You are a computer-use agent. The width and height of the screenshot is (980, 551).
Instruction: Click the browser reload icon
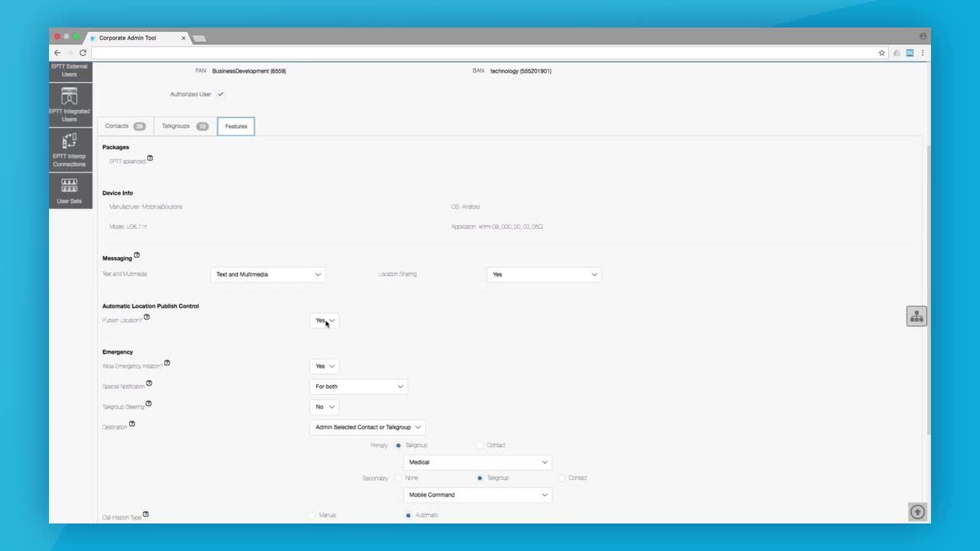(83, 53)
